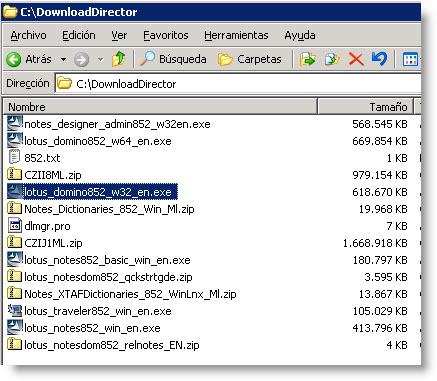Expand the Forward history dropdown arrow
Image resolution: width=437 pixels, height=381 pixels.
click(x=100, y=60)
